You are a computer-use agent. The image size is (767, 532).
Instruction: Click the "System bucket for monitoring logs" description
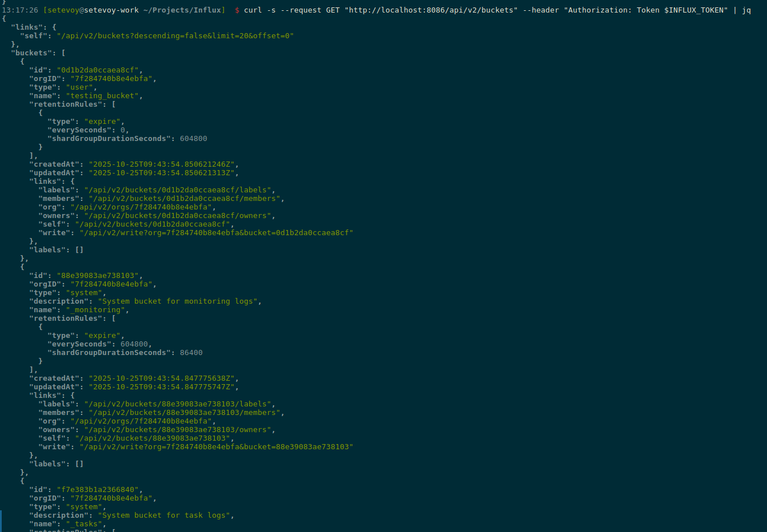coord(179,301)
